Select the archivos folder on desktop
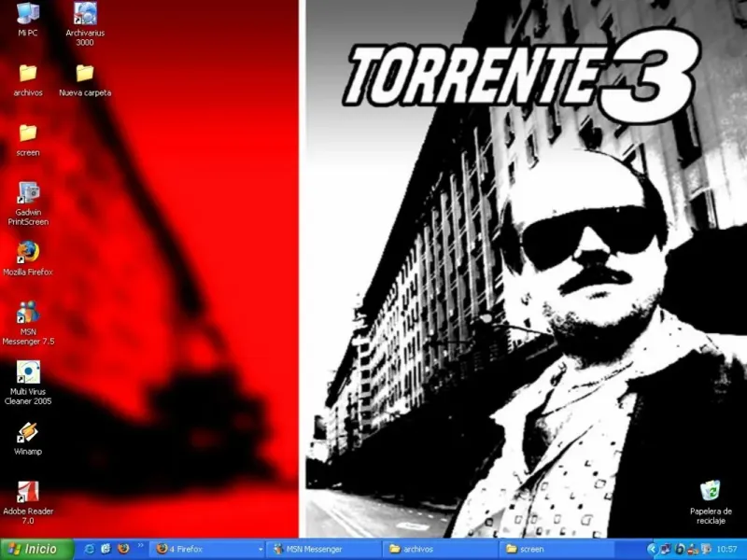 click(x=28, y=80)
